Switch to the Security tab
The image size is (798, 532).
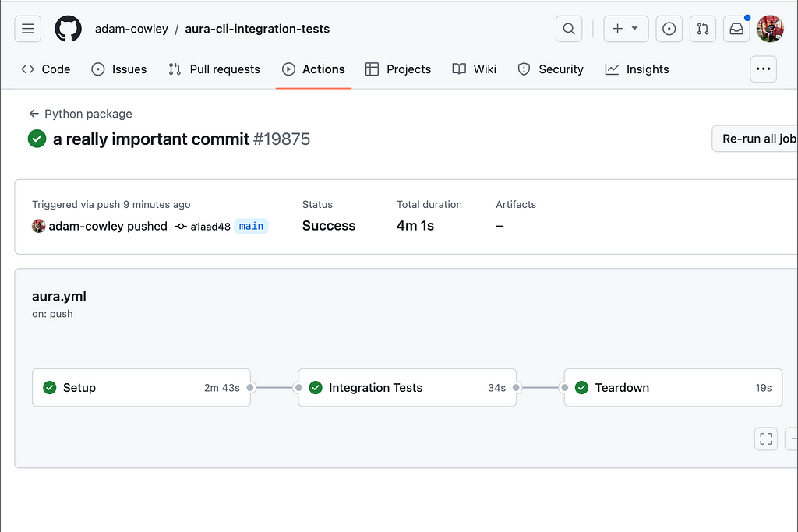pyautogui.click(x=551, y=69)
